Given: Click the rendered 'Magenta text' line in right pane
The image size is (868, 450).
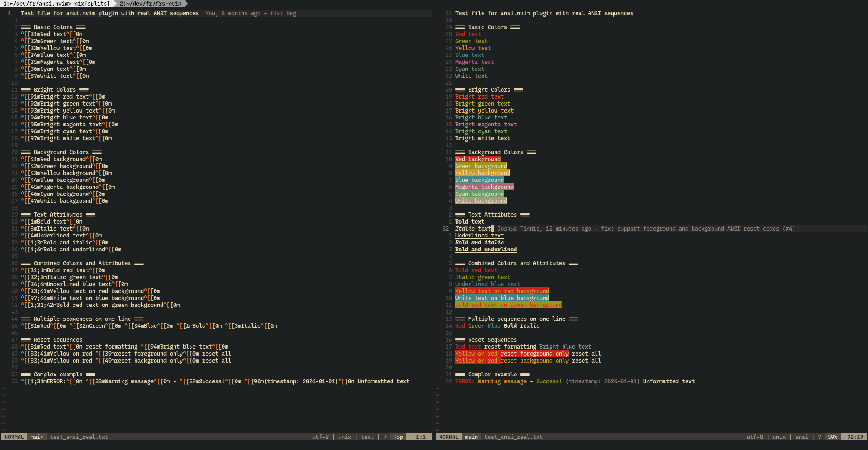Looking at the screenshot, I should [475, 62].
